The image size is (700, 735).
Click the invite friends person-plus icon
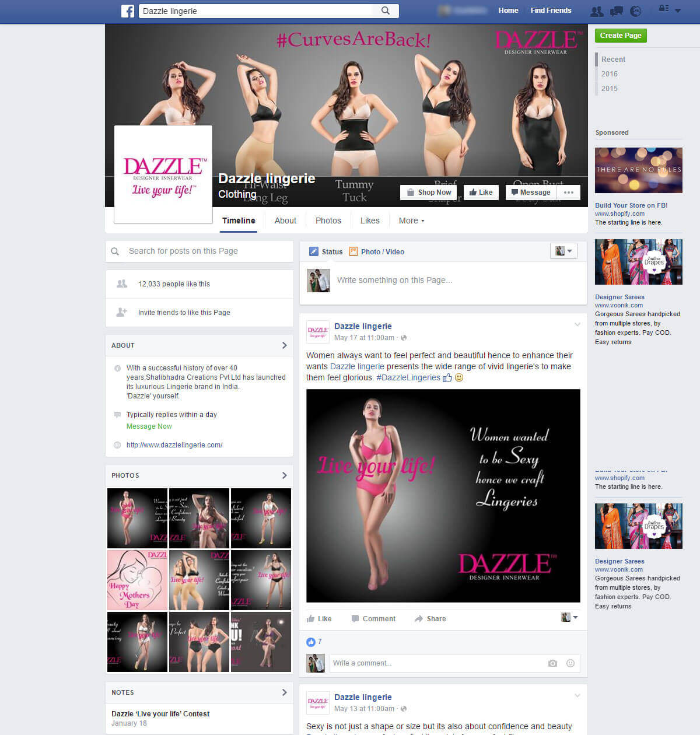click(121, 312)
